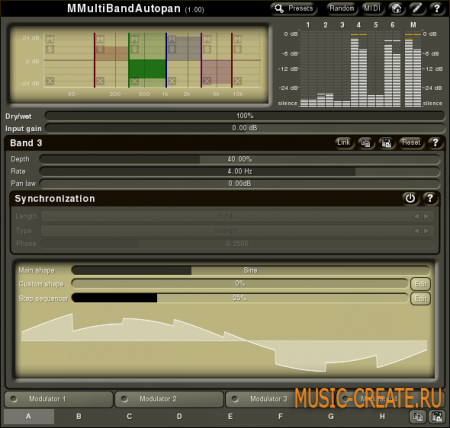This screenshot has height=428, width=450.
Task: Select the filled green band 3 region
Action: [x=147, y=69]
